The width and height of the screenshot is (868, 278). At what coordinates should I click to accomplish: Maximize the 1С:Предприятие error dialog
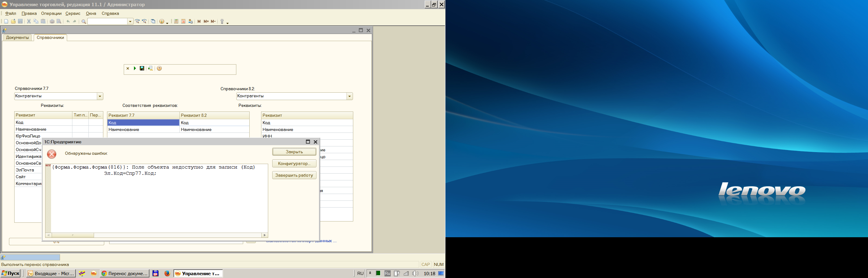(x=308, y=142)
